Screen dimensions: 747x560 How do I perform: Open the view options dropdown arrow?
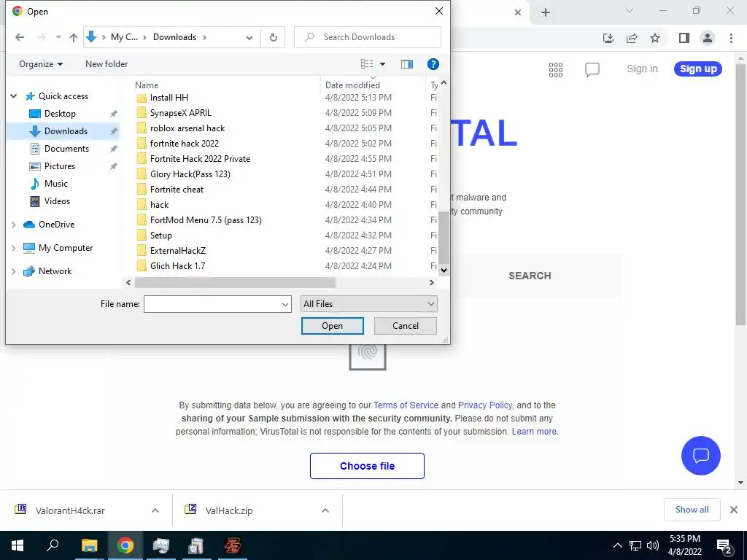click(382, 64)
